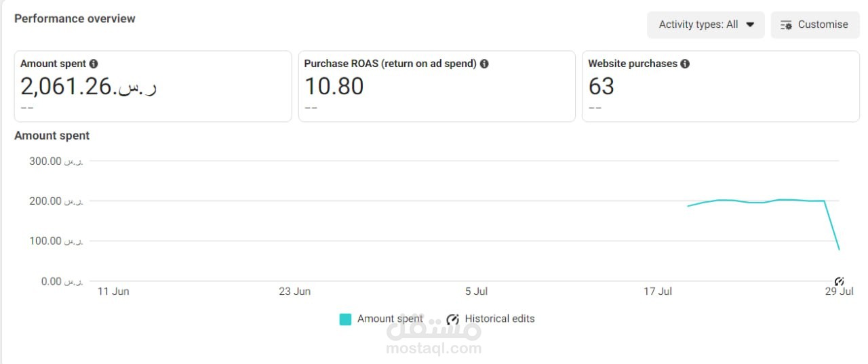868x364 pixels.
Task: Toggle the Amount spent legend label
Action: point(390,319)
